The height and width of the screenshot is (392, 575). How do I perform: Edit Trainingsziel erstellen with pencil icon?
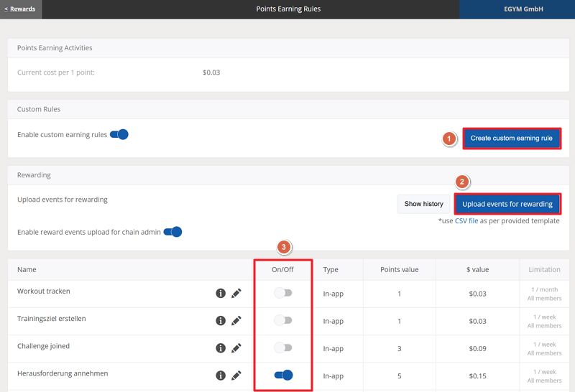[x=236, y=321]
